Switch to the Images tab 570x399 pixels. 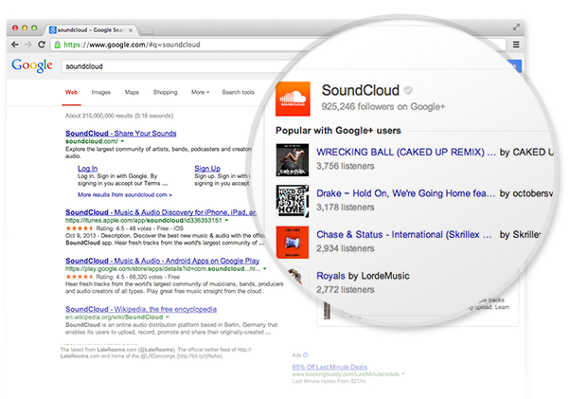[101, 92]
